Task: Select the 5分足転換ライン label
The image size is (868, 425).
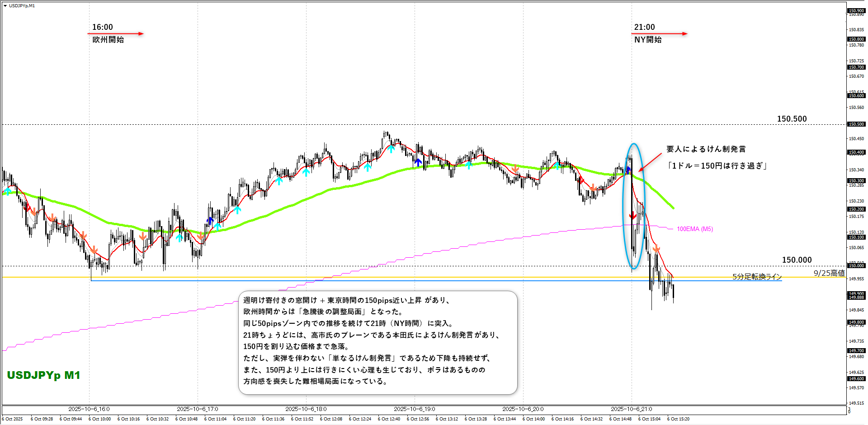Action: tap(757, 277)
